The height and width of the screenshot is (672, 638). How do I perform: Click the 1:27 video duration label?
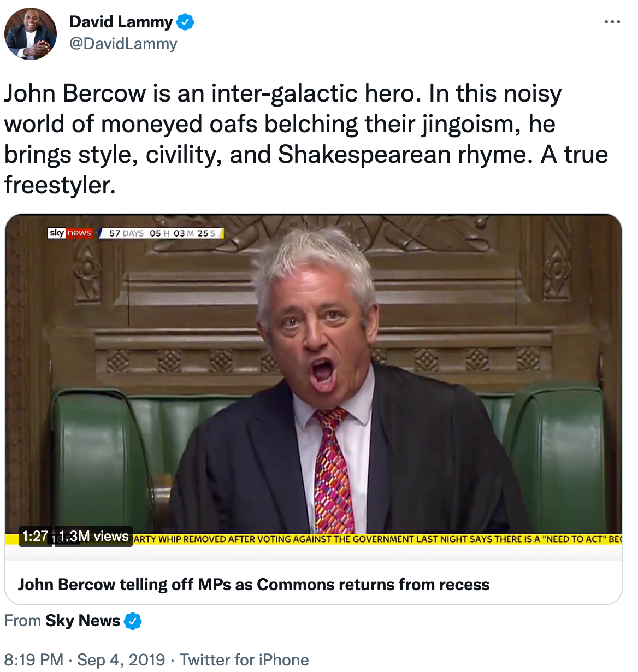(x=35, y=537)
